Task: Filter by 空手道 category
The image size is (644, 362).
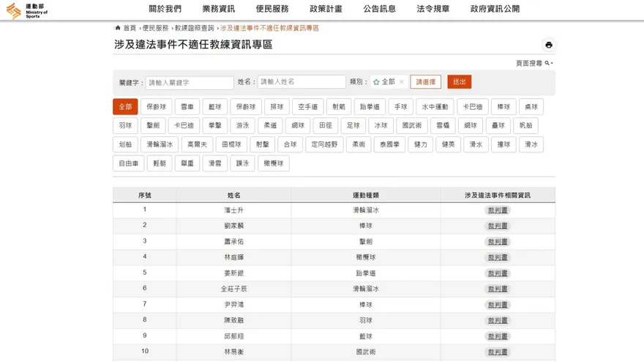Action: point(307,106)
